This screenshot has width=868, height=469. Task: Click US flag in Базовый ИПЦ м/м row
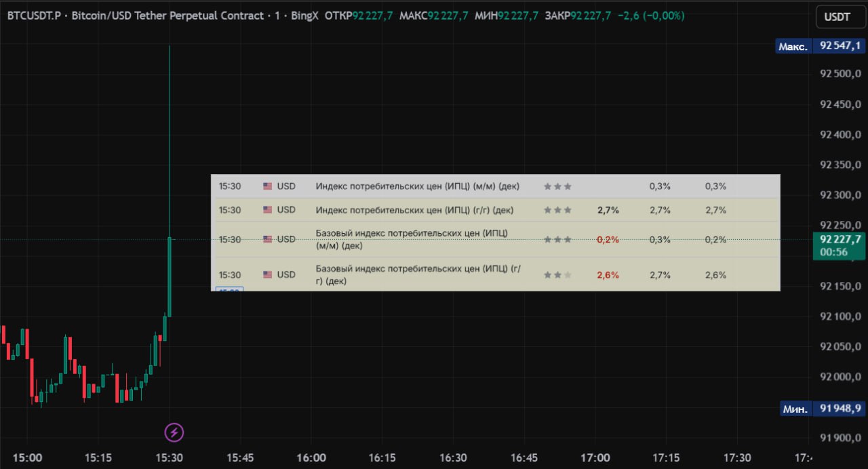click(267, 239)
